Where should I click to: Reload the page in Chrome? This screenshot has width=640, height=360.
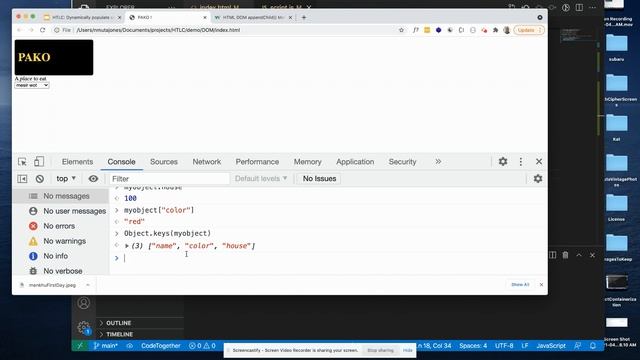pos(42,30)
